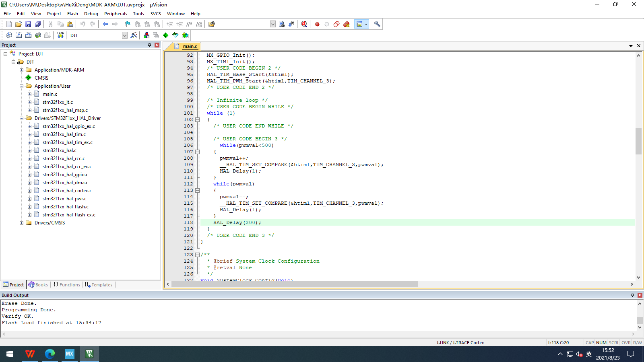Paste from clipboard using the toolbar icon
The height and width of the screenshot is (362, 644).
coord(70,24)
